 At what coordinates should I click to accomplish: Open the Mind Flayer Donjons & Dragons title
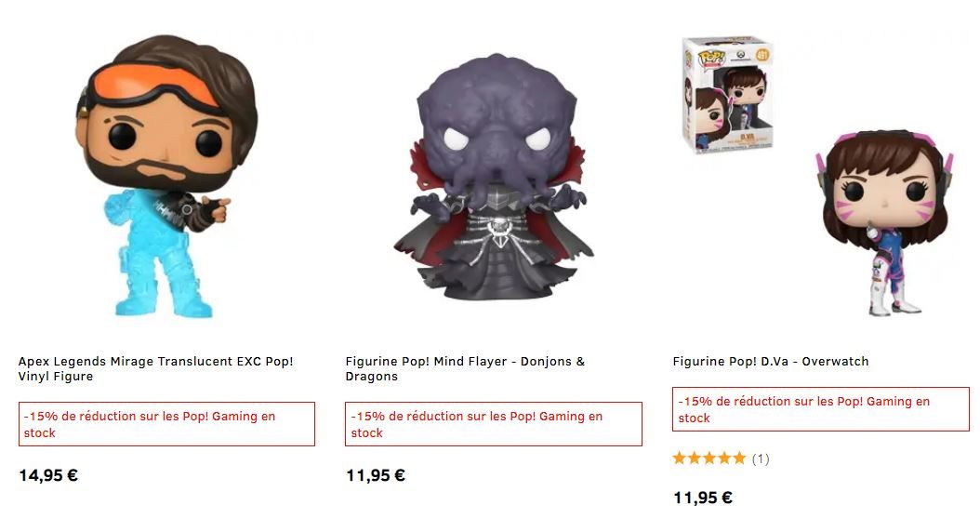465,368
